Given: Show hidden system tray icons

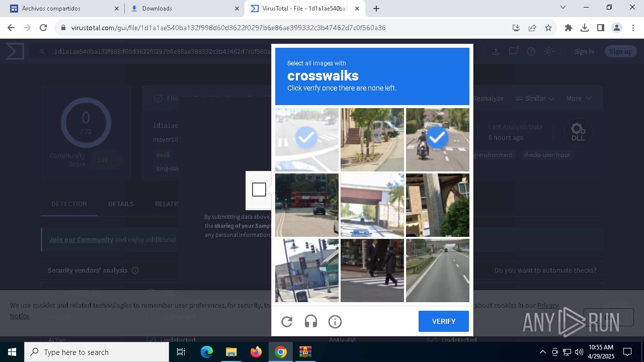Looking at the screenshot, I should point(542,352).
